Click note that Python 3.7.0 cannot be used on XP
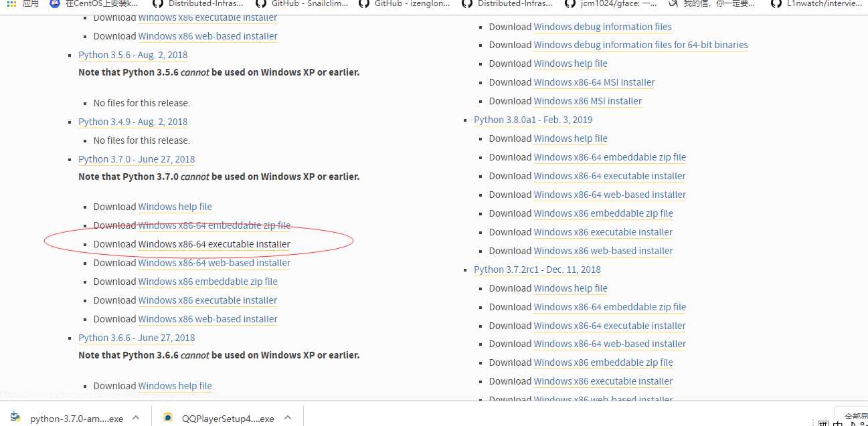Screen dimensions: 868x426 click(x=219, y=177)
